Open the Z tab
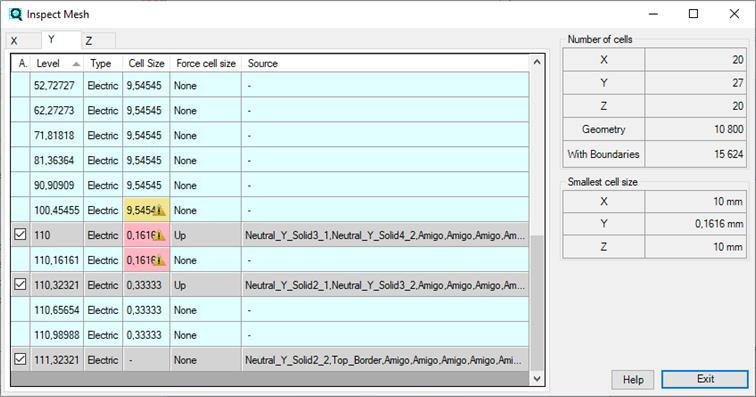Screen dimensions: 756x397 [98, 41]
